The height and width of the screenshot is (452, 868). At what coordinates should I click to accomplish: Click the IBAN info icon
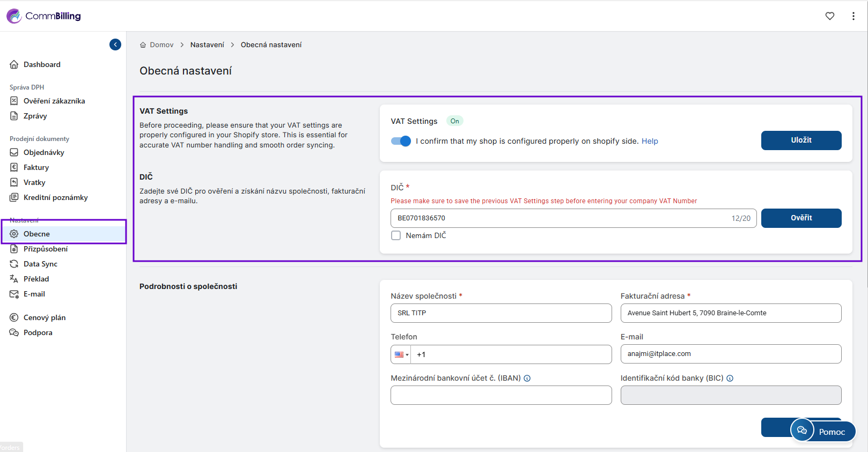pyautogui.click(x=527, y=379)
